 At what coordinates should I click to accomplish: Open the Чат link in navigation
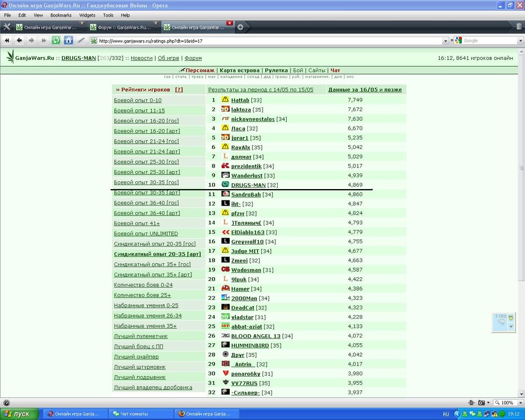(x=335, y=71)
